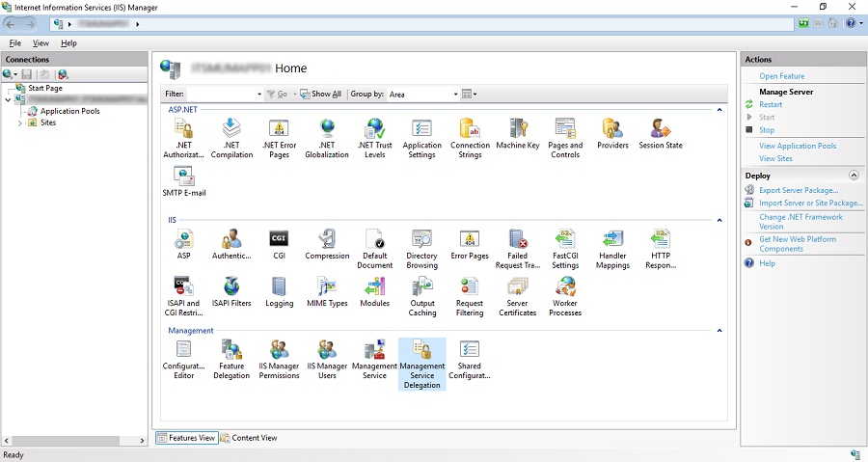Open the view style dropdown
The height and width of the screenshot is (462, 868).
pos(469,95)
